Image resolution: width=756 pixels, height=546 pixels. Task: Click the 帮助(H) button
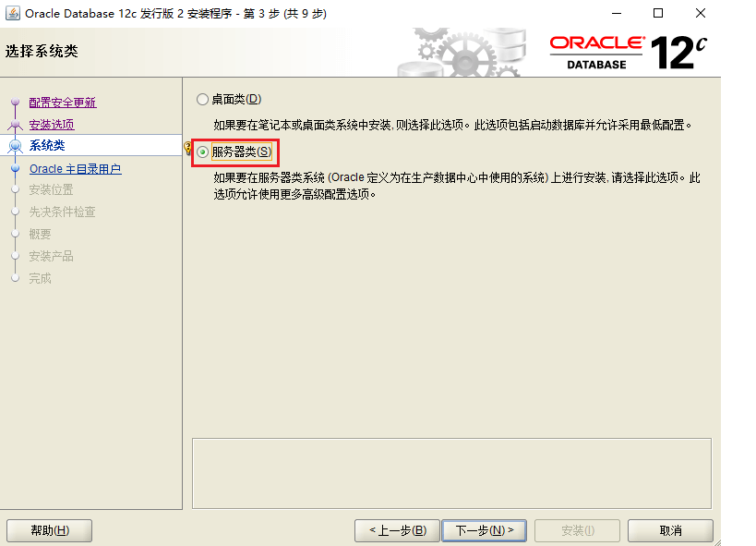point(50,530)
